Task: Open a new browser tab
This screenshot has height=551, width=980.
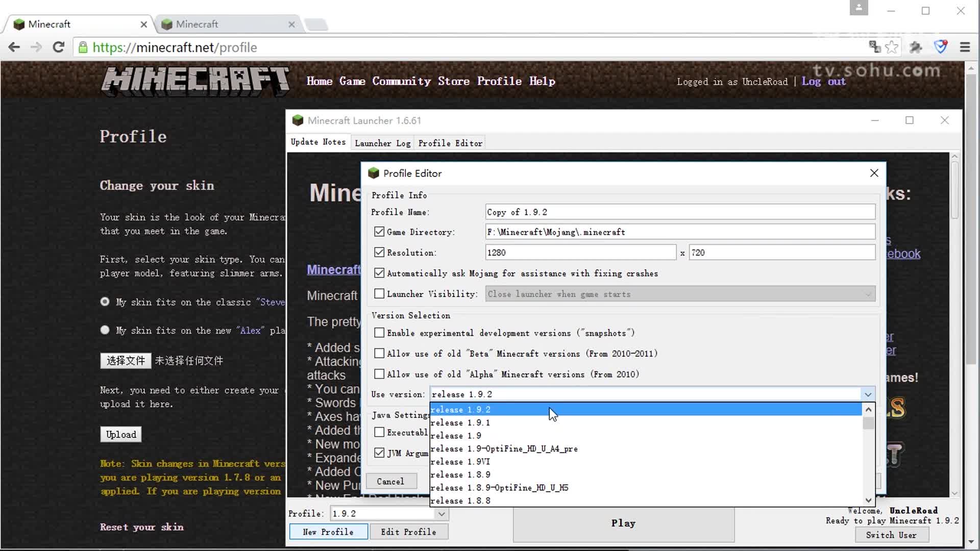Action: coord(316,24)
